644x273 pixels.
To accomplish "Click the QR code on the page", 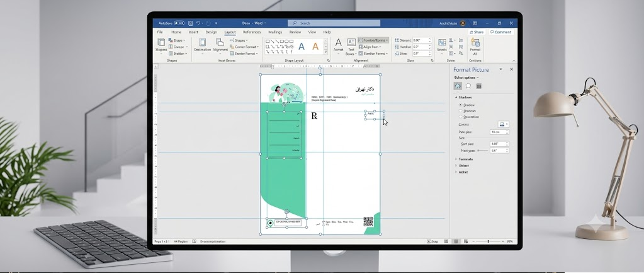I will point(368,221).
